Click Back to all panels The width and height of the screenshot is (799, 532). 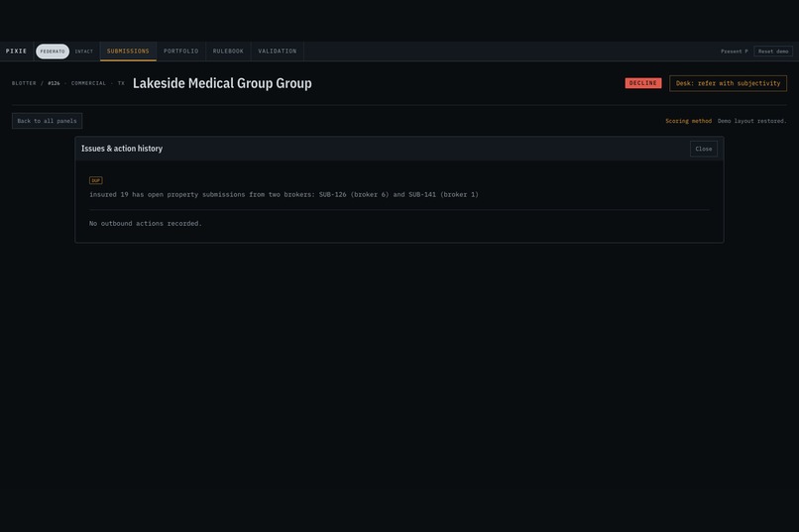[x=47, y=121]
